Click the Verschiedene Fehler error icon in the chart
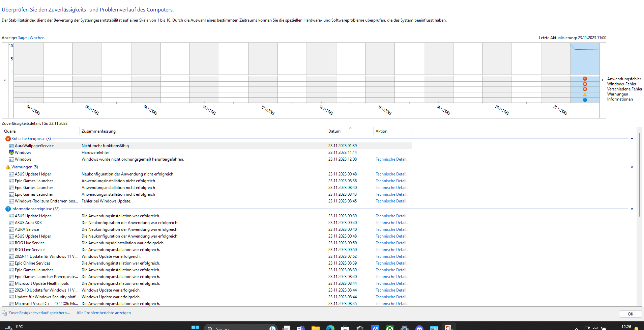The width and height of the screenshot is (644, 330). (x=585, y=89)
